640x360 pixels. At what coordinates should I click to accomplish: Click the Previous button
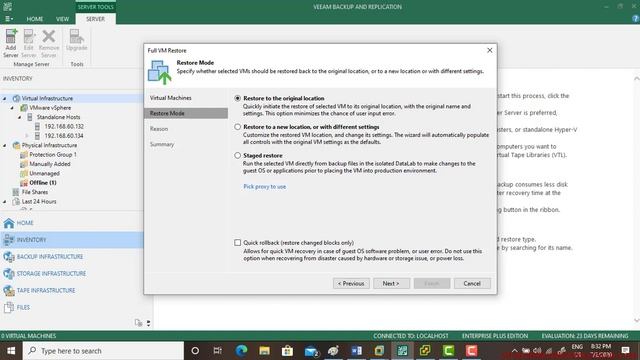tap(351, 283)
